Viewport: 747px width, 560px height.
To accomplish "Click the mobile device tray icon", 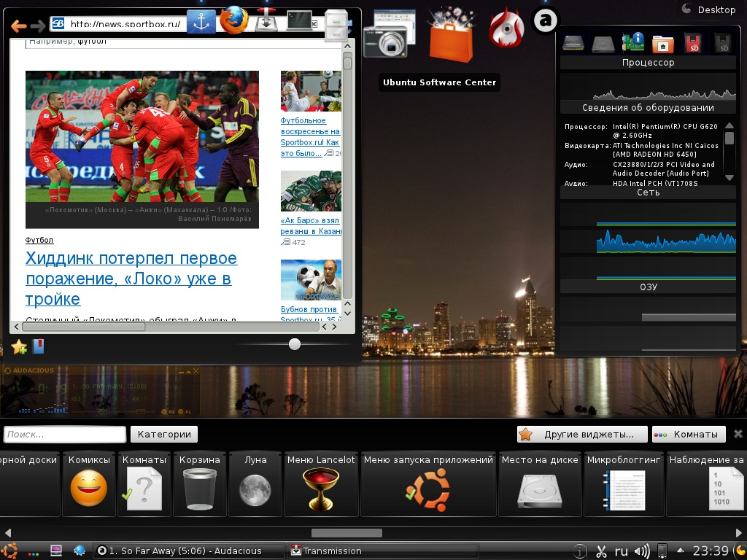I will pyautogui.click(x=662, y=551).
